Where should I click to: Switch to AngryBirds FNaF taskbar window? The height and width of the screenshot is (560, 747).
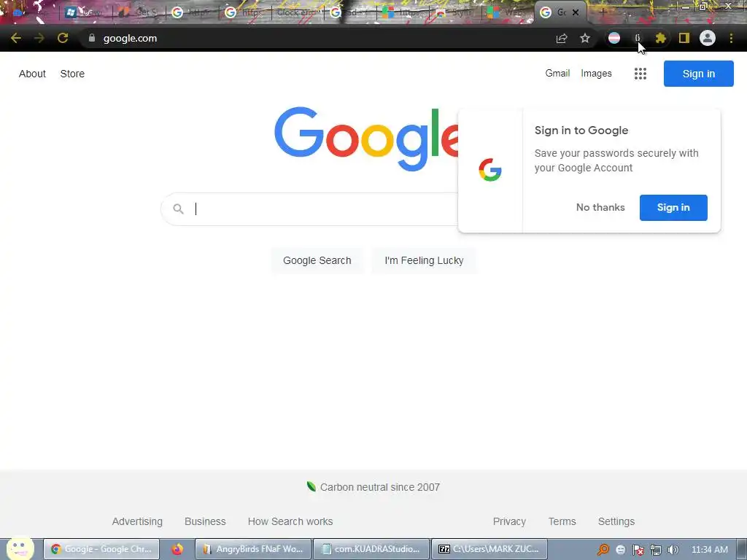pyautogui.click(x=253, y=549)
